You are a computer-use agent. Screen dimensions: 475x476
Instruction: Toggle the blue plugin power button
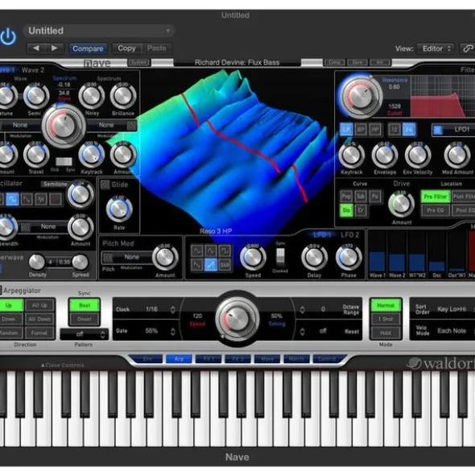tap(8, 37)
